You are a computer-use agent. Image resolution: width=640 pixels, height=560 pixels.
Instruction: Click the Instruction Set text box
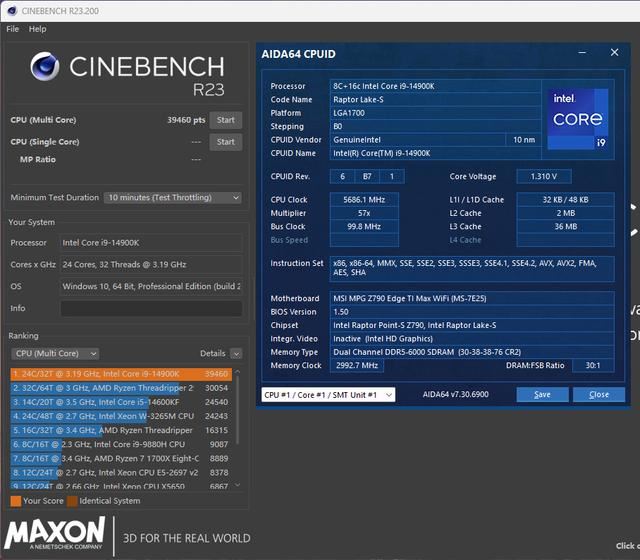coord(472,268)
